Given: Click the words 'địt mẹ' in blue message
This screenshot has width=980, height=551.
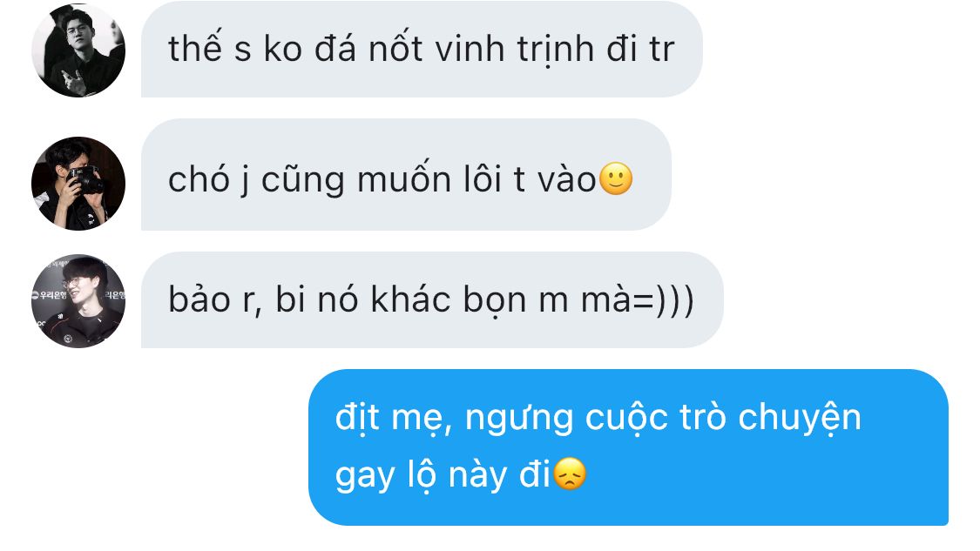Looking at the screenshot, I should click(393, 418).
